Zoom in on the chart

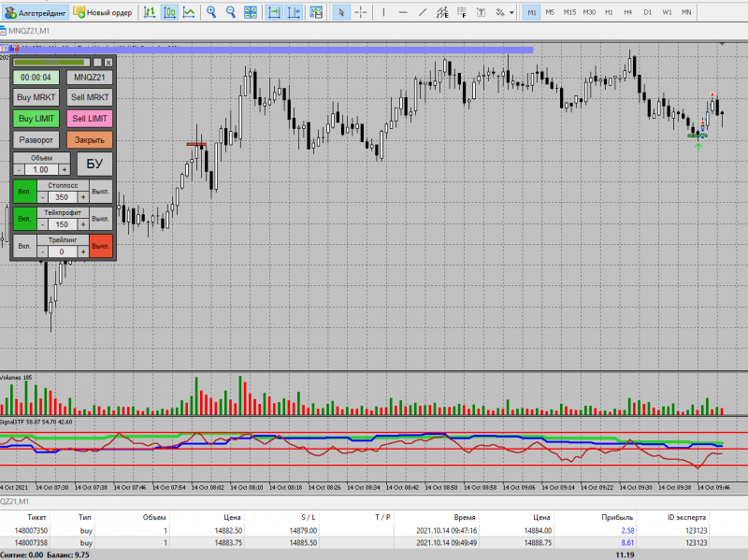click(211, 12)
